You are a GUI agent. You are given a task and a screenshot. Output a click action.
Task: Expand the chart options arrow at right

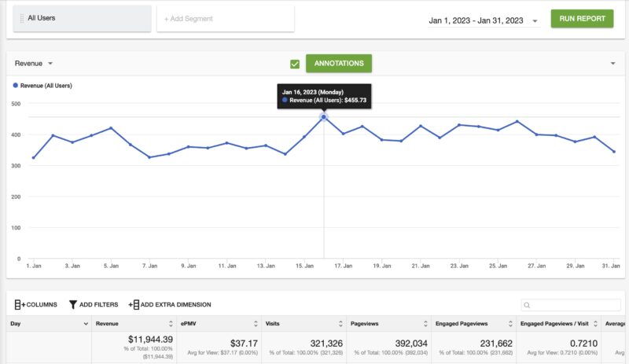coord(612,64)
